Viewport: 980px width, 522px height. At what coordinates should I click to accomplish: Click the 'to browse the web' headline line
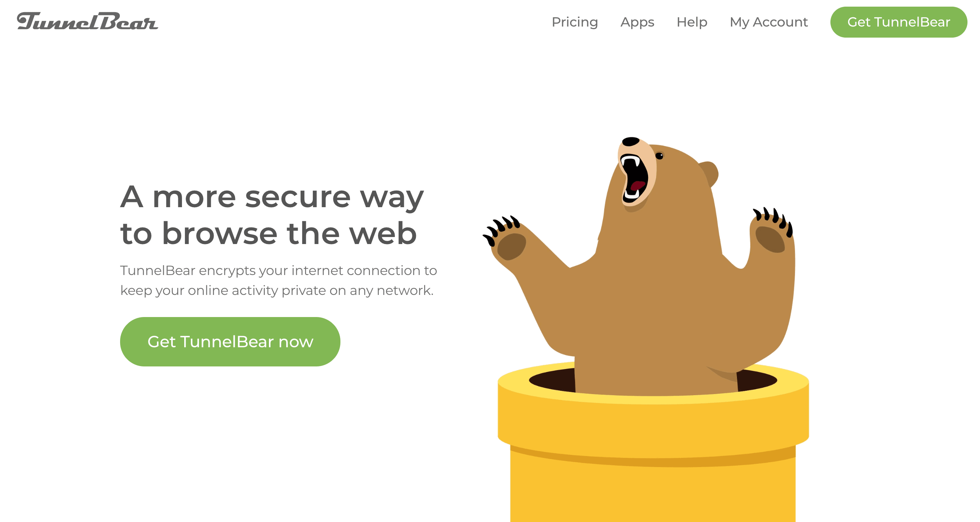(269, 233)
